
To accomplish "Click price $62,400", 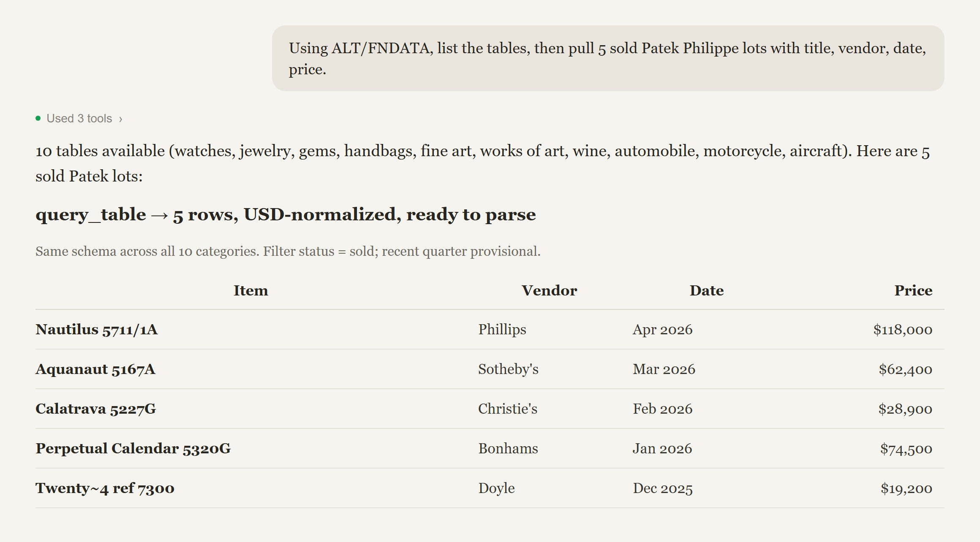I will coord(905,369).
